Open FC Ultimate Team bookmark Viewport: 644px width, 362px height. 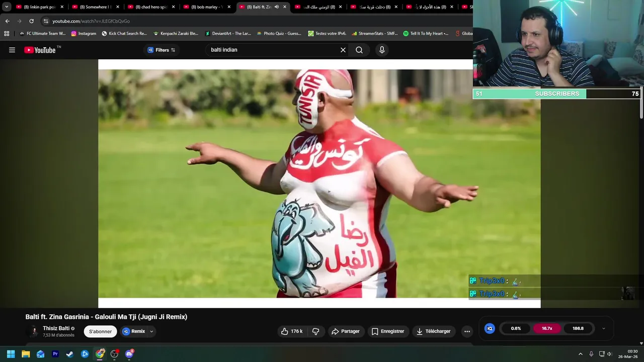click(42, 34)
